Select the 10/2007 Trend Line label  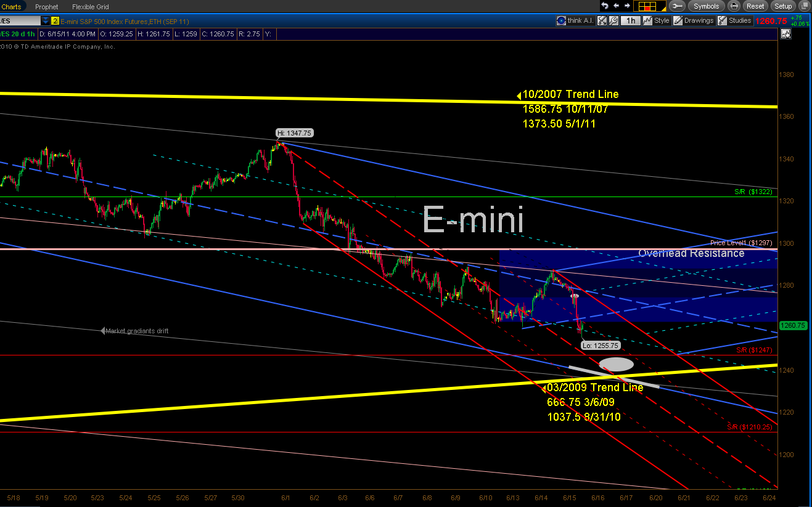coord(570,94)
